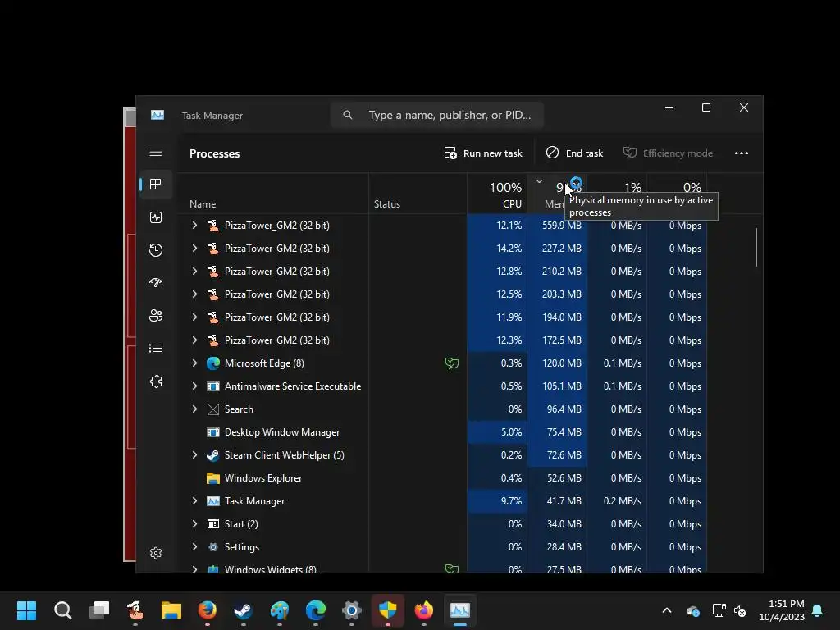Open Task Manager settings gear
This screenshot has width=840, height=630.
156,553
